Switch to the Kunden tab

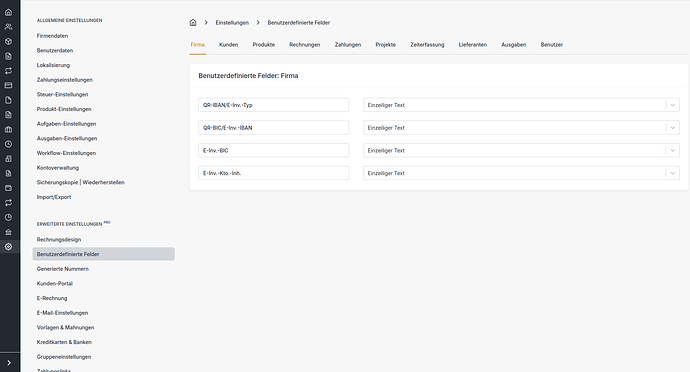pyautogui.click(x=228, y=44)
